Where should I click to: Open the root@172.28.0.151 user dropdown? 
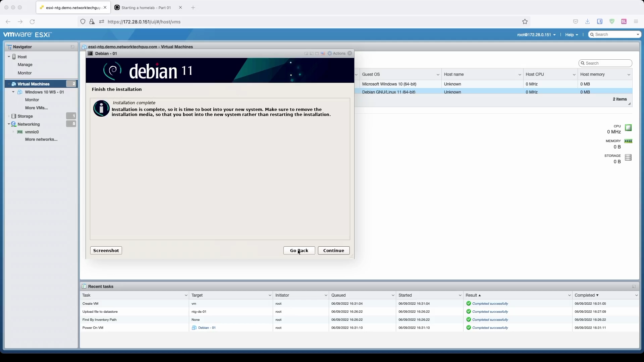(536, 35)
